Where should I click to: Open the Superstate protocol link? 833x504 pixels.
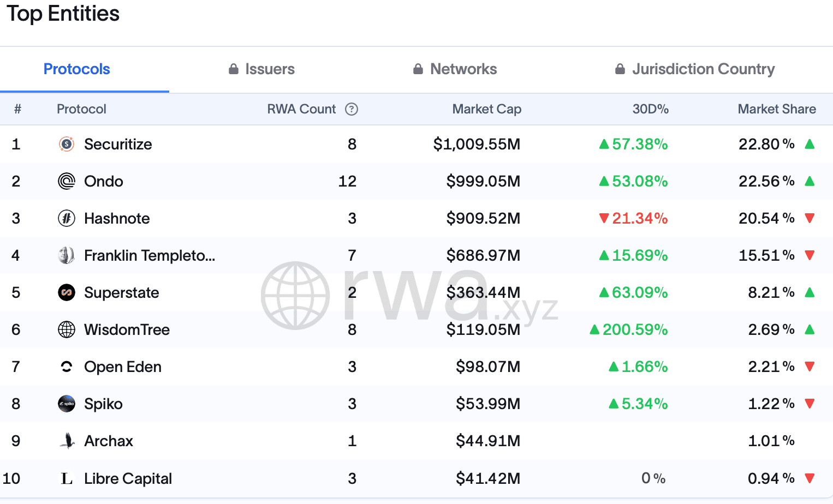122,292
